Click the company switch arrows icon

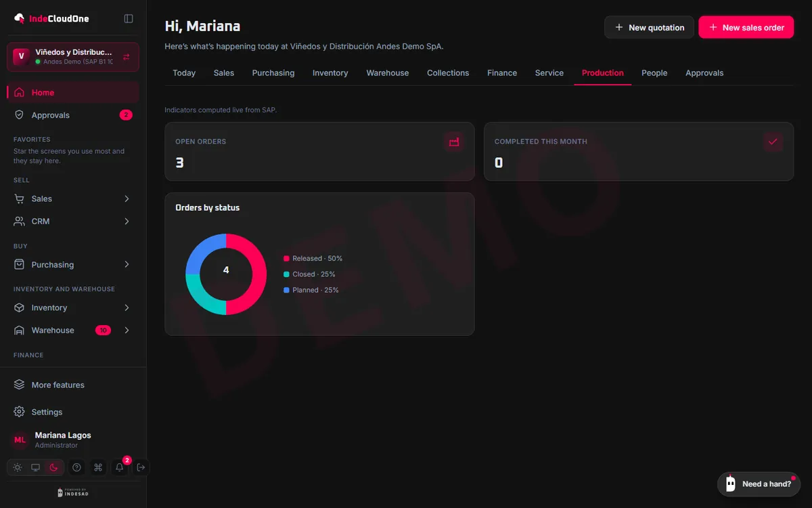pos(127,57)
